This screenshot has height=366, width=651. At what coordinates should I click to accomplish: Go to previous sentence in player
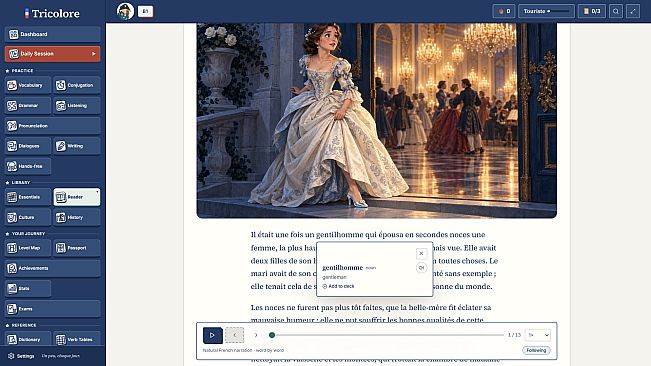click(x=235, y=335)
